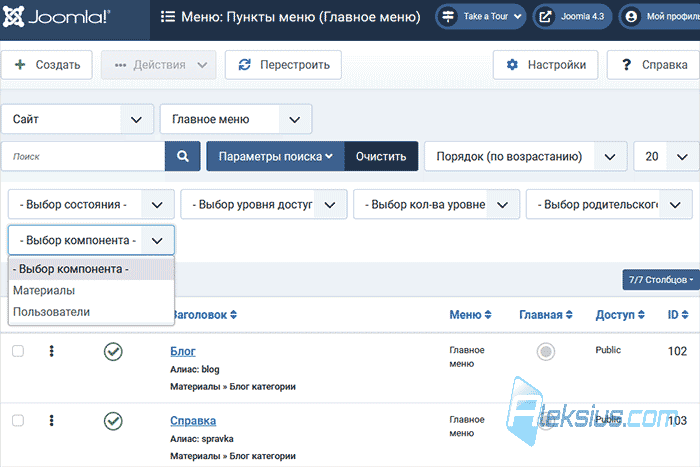Click the Перестроить button
700x467 pixels.
pos(283,65)
